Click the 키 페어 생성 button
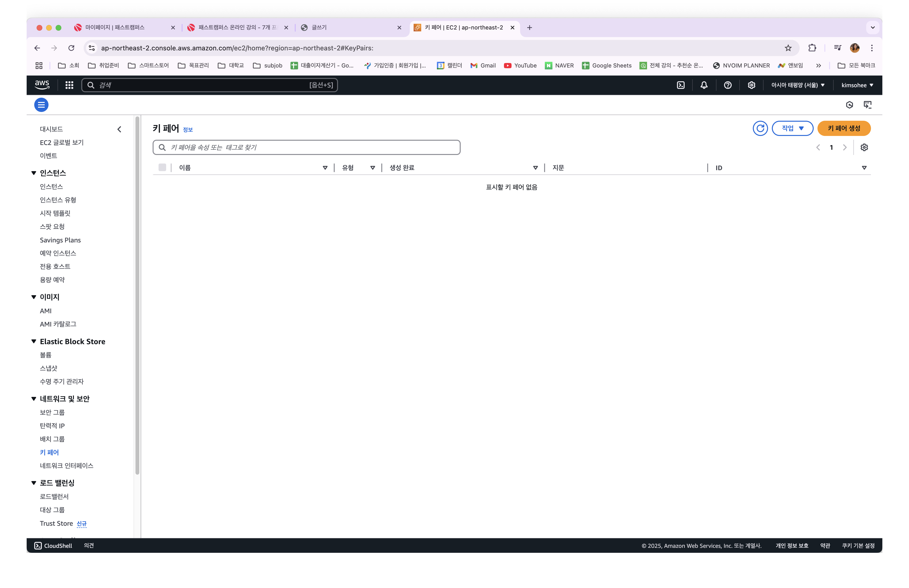The width and height of the screenshot is (909, 588). pyautogui.click(x=844, y=128)
